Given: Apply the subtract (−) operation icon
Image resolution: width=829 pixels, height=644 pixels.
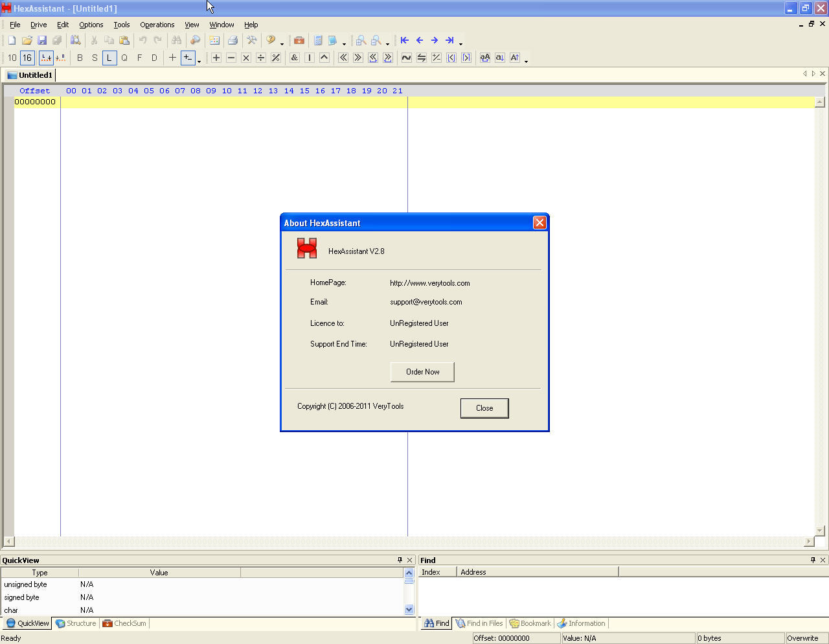Looking at the screenshot, I should click(x=231, y=58).
